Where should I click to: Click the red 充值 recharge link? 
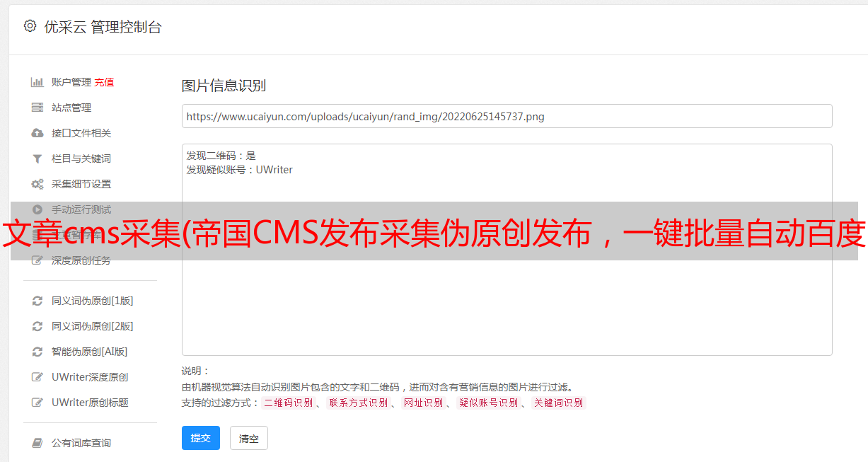tap(104, 82)
